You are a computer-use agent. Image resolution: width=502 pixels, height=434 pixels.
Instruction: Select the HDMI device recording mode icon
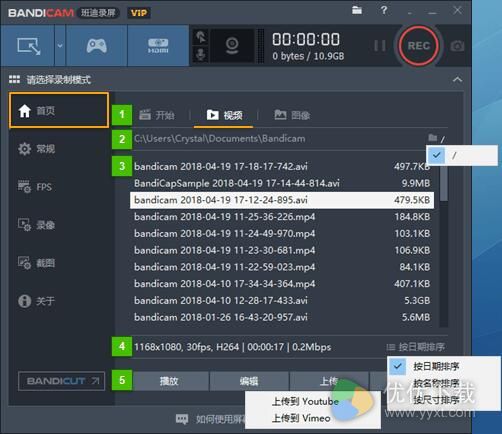pos(158,46)
